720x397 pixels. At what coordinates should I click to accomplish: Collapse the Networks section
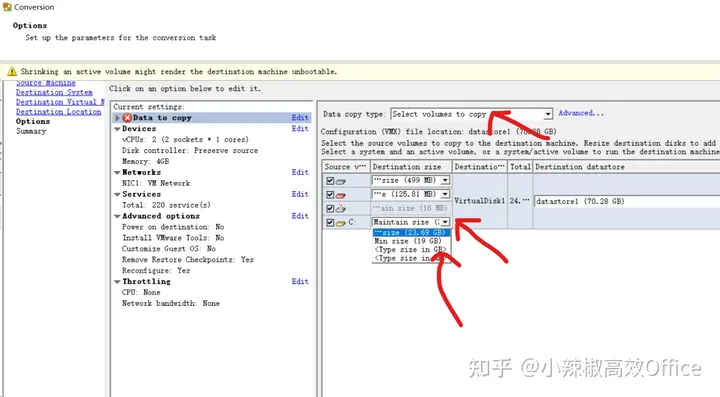tap(118, 173)
